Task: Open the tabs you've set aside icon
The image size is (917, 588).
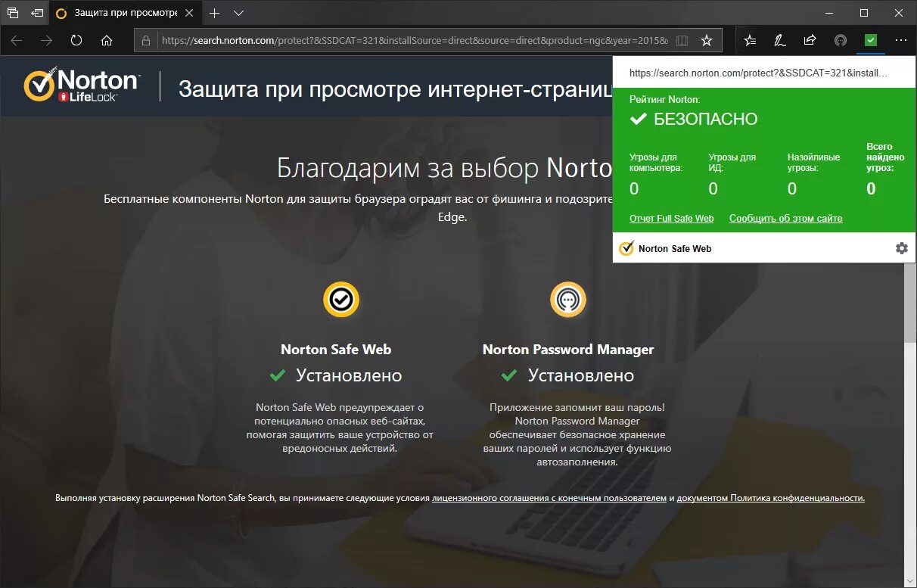Action: tap(13, 13)
